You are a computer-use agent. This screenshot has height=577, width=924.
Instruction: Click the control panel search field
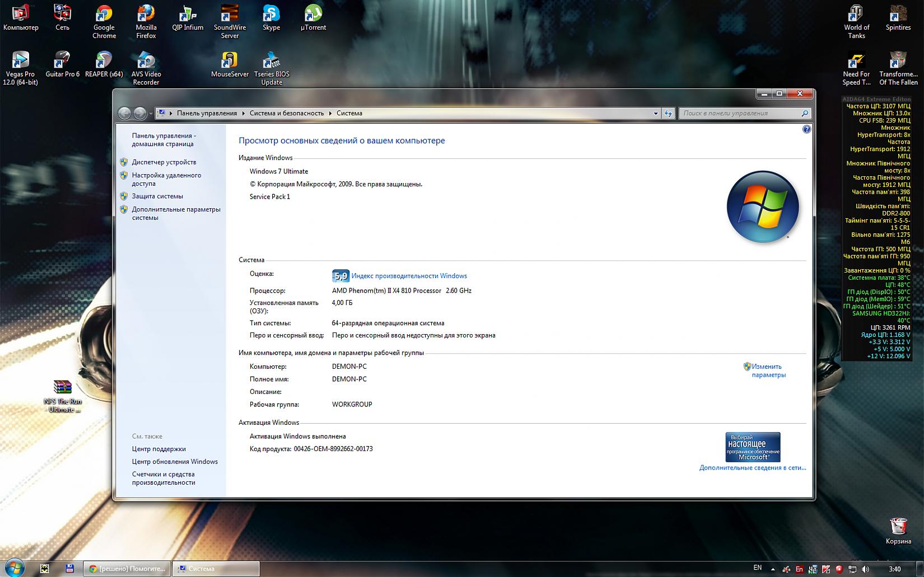tap(739, 114)
